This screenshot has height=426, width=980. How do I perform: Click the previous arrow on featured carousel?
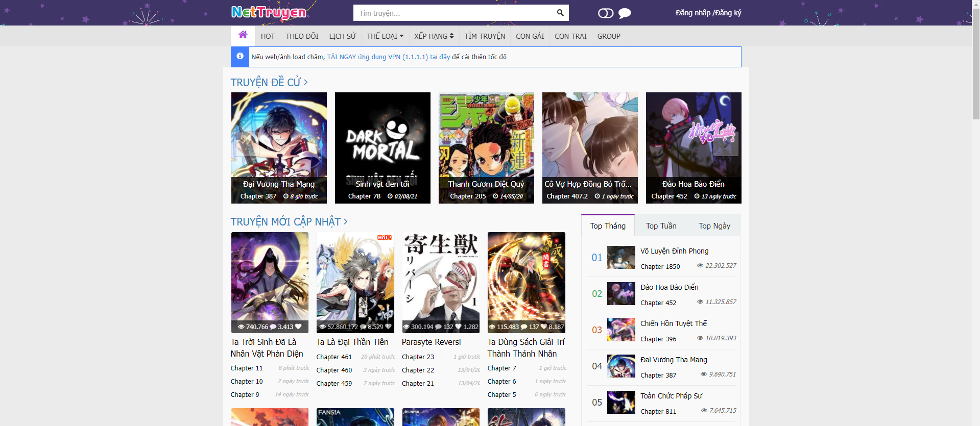tap(246, 144)
